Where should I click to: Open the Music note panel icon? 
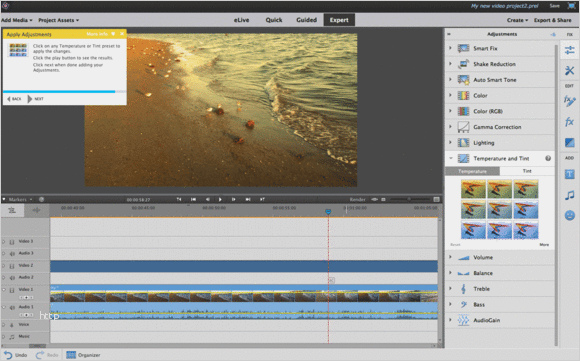[569, 195]
